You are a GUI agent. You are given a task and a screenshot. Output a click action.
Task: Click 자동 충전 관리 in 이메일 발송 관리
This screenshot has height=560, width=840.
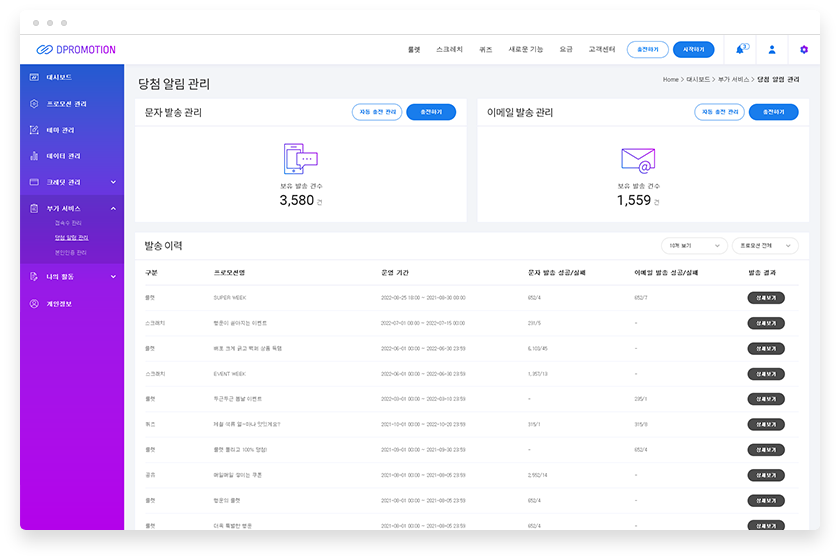719,112
